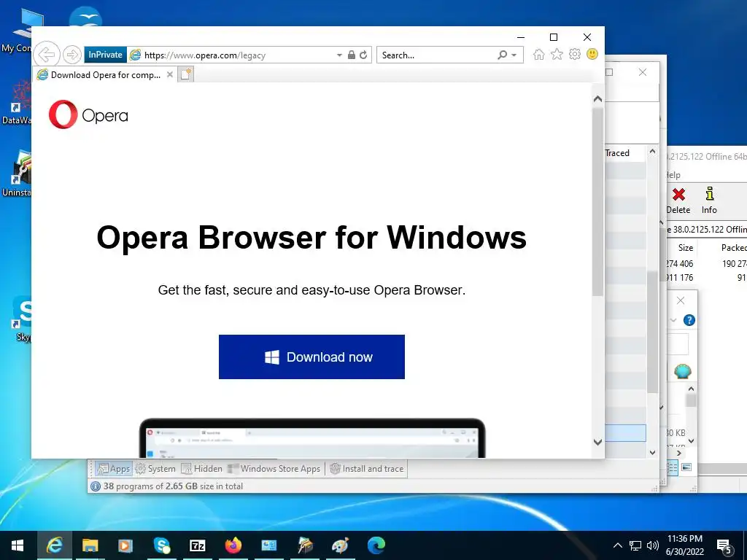This screenshot has width=747, height=560.
Task: Expand the chevron dropdown beside help icon
Action: (x=673, y=320)
